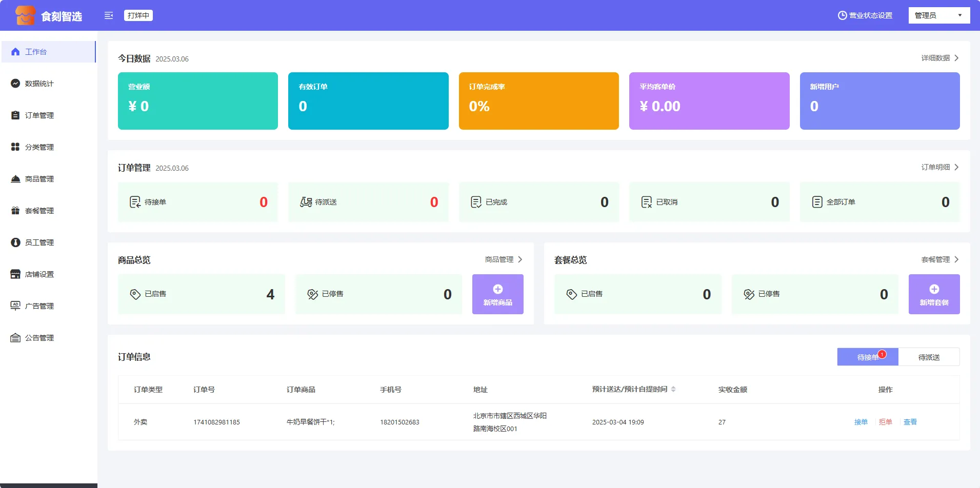Open 分类管理 grid icon in sidebar
Viewport: 980px width, 488px height.
pyautogui.click(x=15, y=147)
